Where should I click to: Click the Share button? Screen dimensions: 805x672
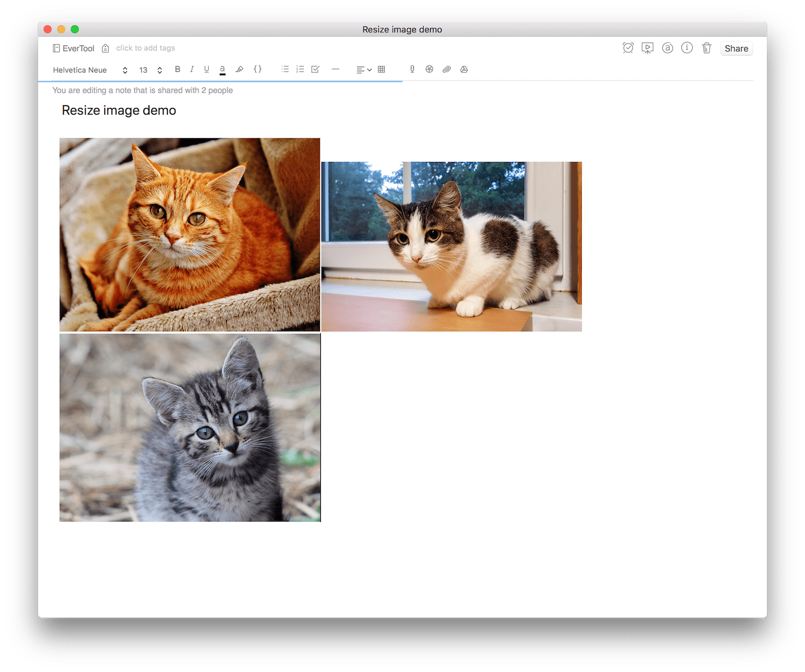tap(736, 48)
